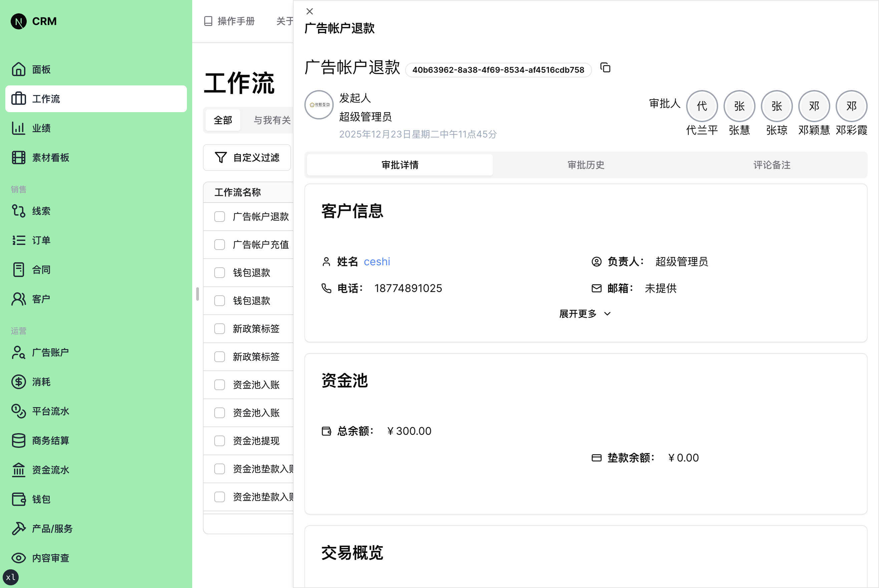Open the 操作手册 manual
879x588 pixels.
click(x=229, y=21)
